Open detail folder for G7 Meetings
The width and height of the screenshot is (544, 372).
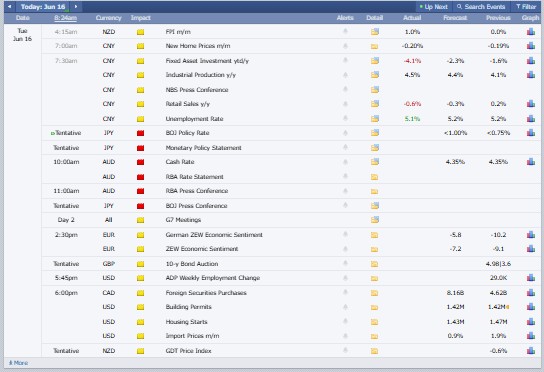[x=374, y=219]
